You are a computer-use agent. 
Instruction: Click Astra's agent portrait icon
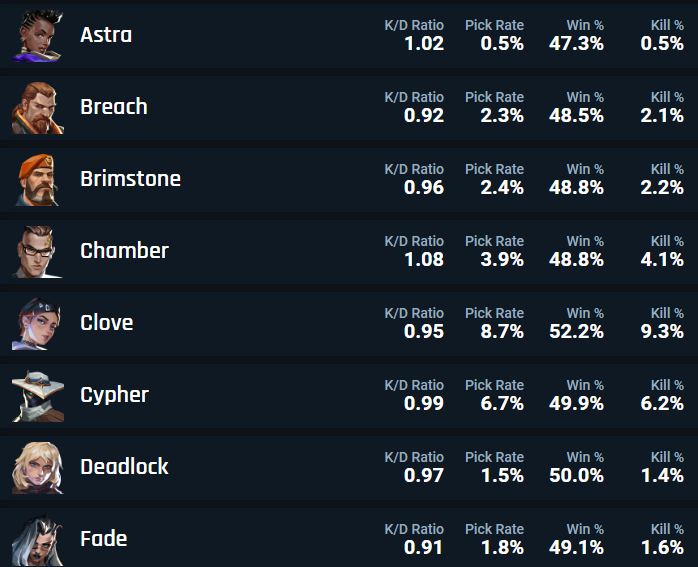point(38,36)
